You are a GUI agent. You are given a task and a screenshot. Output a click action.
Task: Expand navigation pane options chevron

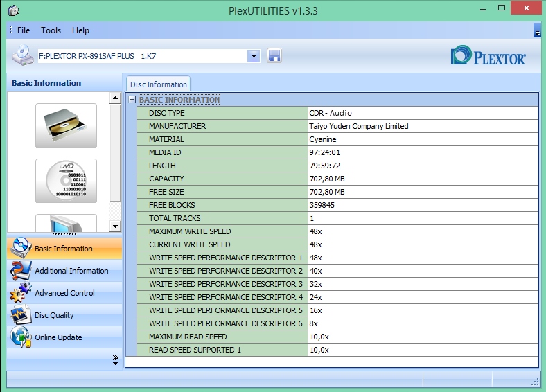pyautogui.click(x=116, y=359)
